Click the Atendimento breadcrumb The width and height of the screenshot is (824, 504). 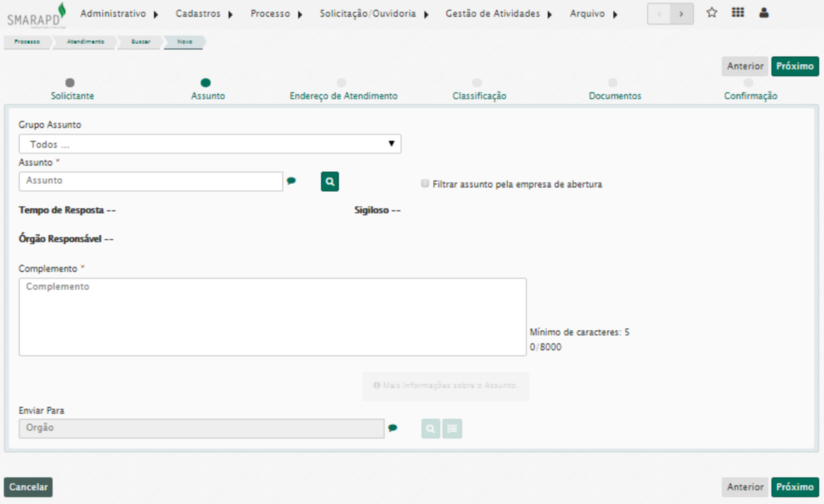point(85,42)
